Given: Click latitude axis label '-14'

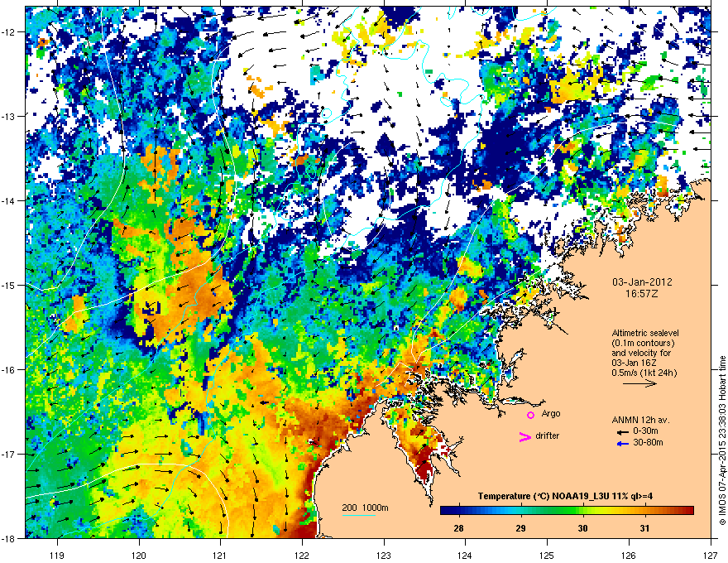Looking at the screenshot, I should point(8,200).
